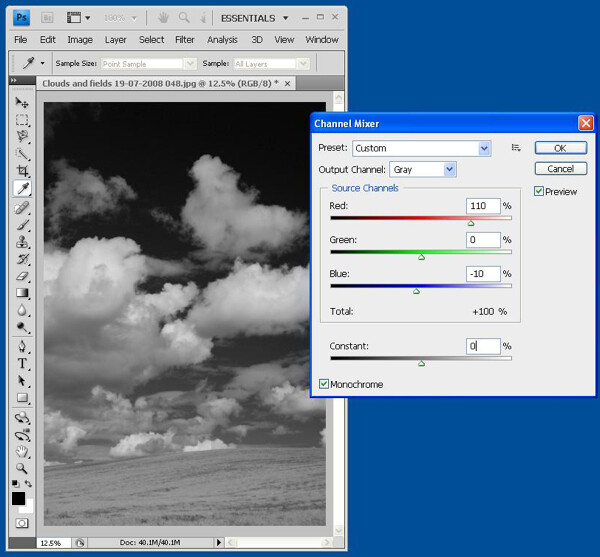The width and height of the screenshot is (600, 557).
Task: Toggle Quick Mask mode icon
Action: (x=22, y=523)
